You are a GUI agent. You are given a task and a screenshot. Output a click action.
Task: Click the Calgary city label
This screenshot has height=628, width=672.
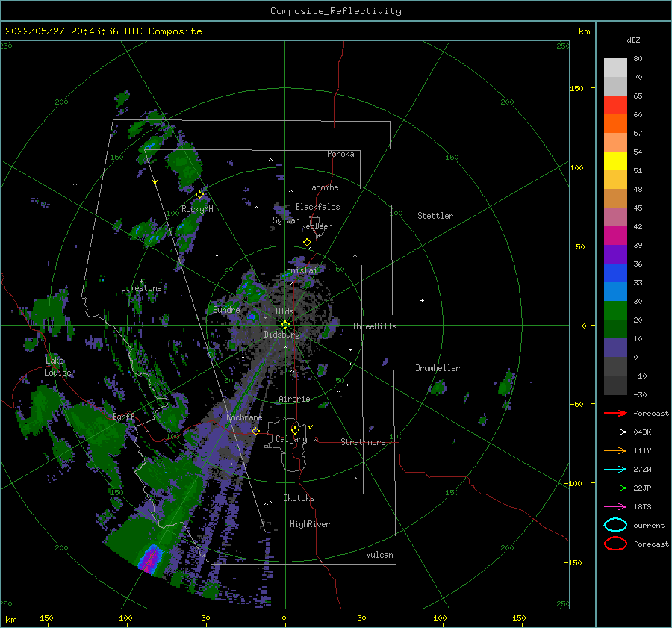pyautogui.click(x=291, y=439)
